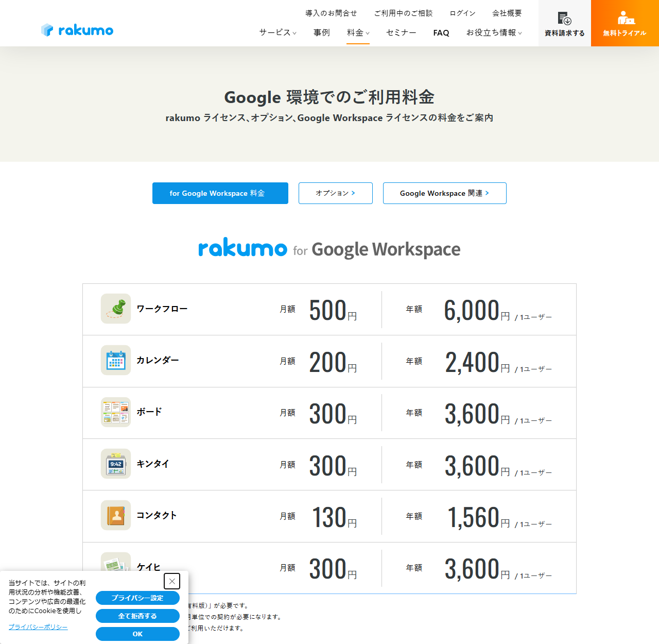Viewport: 659px width, 644px height.
Task: Go to the オプション section
Action: [x=336, y=193]
